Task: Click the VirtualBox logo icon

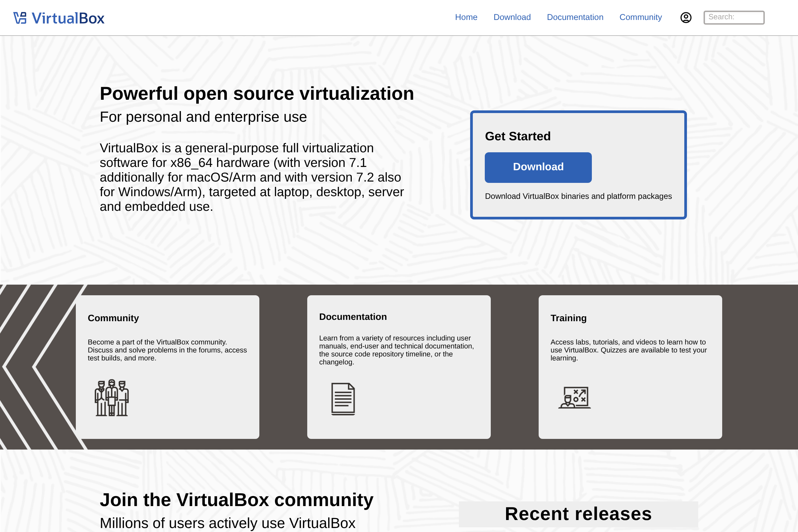Action: [20, 17]
